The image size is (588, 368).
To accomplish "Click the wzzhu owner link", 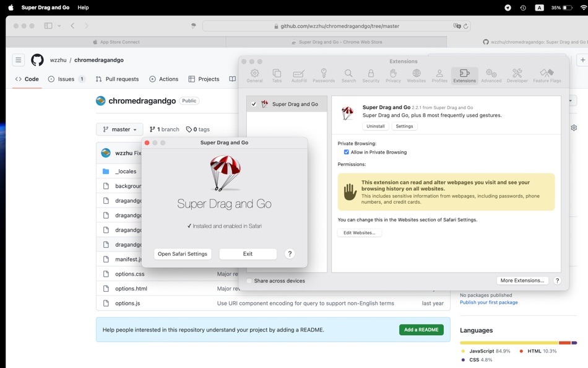I will [58, 60].
